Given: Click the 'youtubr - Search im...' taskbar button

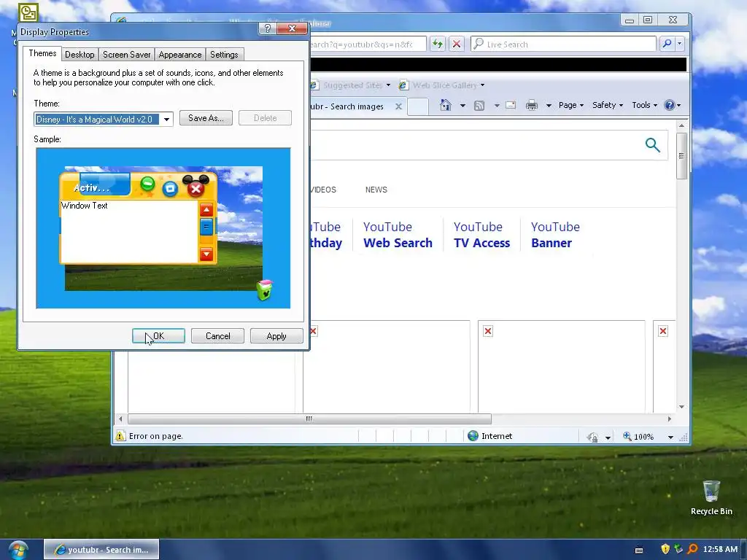Looking at the screenshot, I should [x=101, y=550].
